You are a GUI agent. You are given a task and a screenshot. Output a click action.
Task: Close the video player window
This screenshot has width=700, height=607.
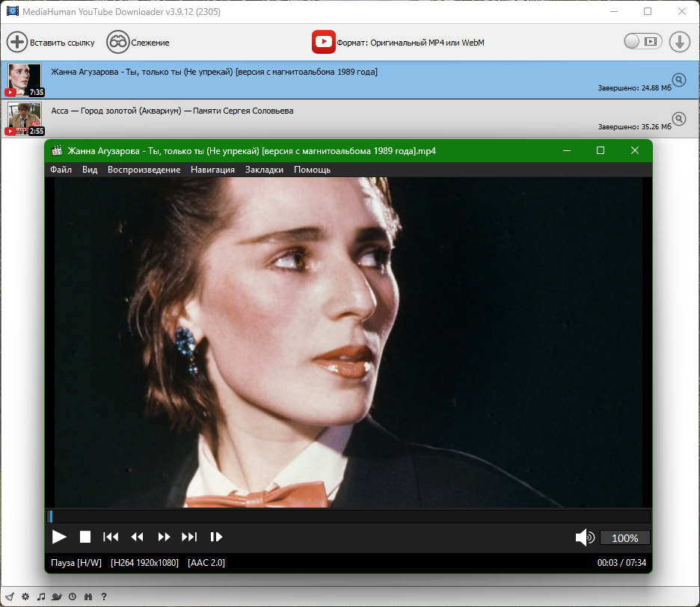pyautogui.click(x=635, y=150)
